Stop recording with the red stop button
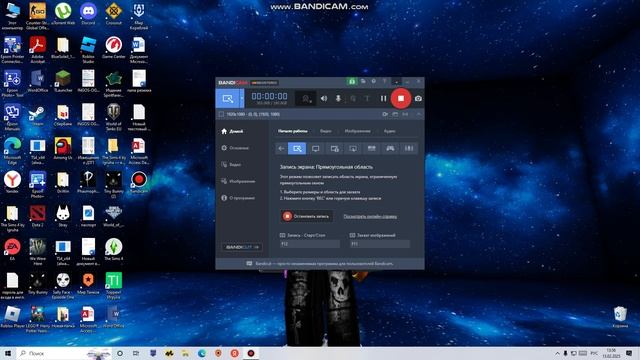Screen dimensions: 640x360 click(x=401, y=98)
